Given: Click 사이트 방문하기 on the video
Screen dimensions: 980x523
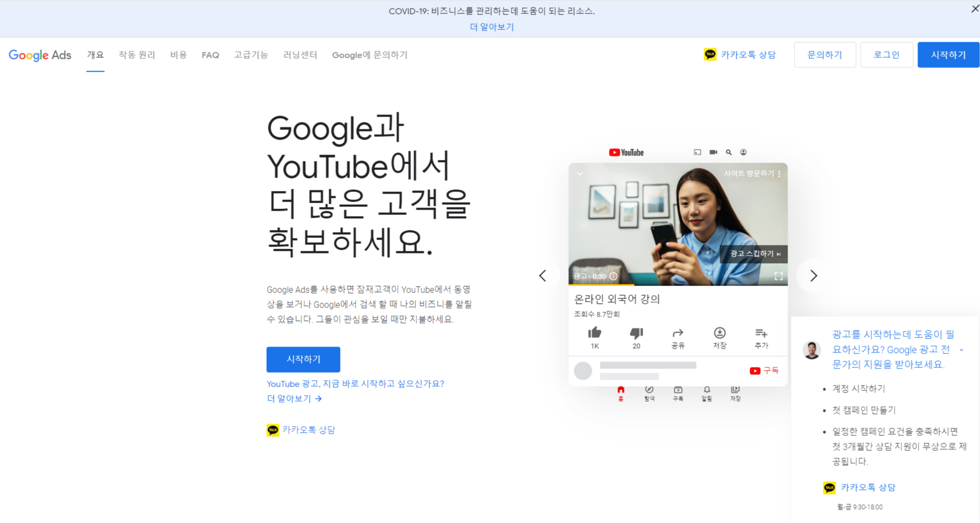Looking at the screenshot, I should [x=748, y=173].
